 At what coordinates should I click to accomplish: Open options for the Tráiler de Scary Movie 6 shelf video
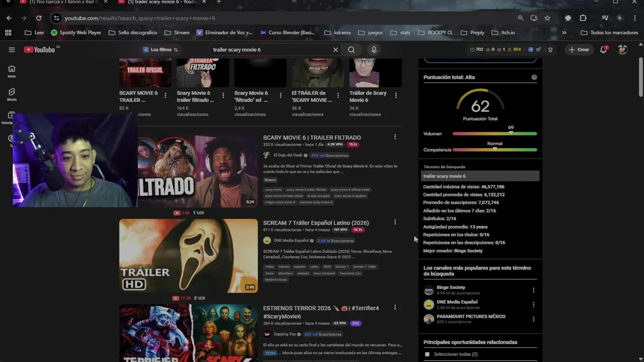[x=395, y=95]
